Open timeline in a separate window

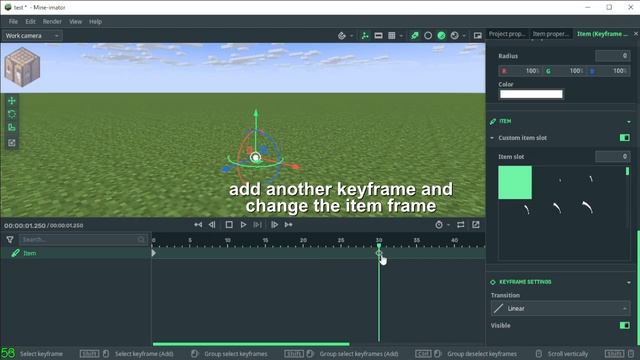476,224
